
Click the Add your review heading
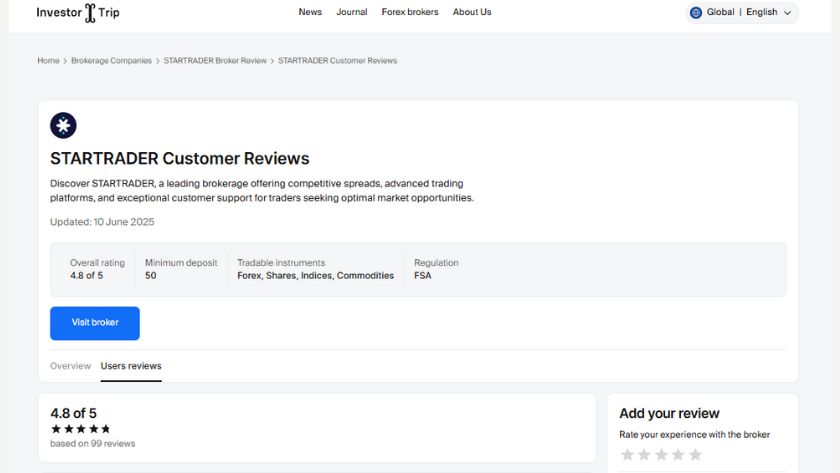click(x=669, y=414)
